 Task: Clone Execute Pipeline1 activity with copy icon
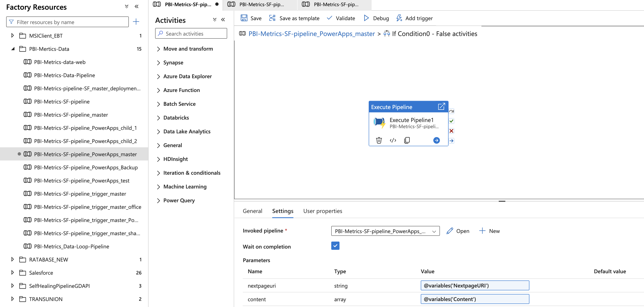click(x=407, y=140)
